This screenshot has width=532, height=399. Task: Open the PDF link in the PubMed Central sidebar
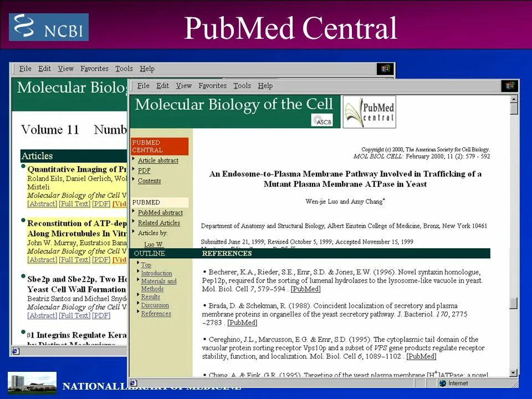[144, 170]
